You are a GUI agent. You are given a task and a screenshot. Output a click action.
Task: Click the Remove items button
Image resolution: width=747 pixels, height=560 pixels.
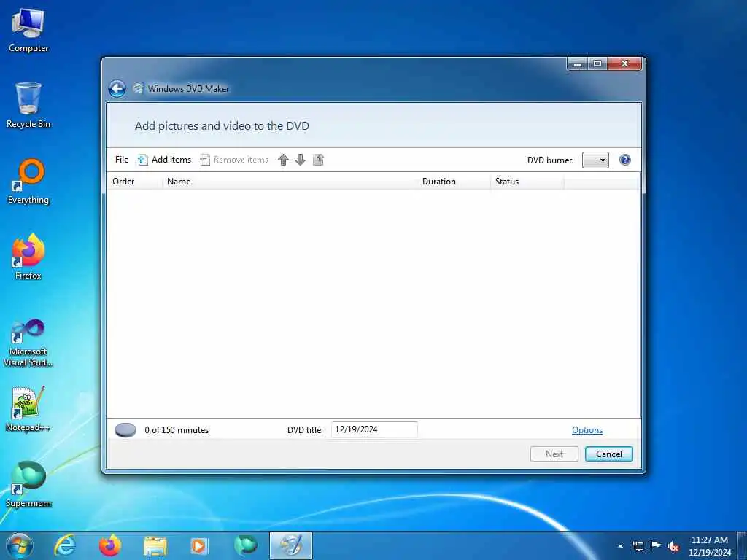pos(234,160)
